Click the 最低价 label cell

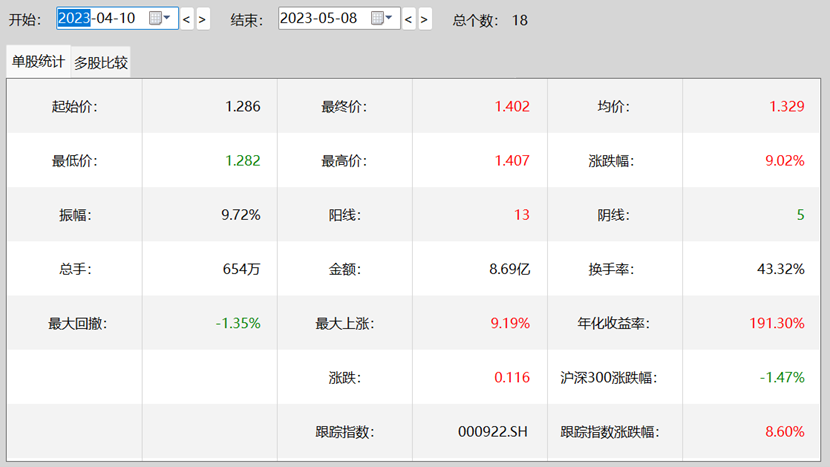tap(75, 160)
